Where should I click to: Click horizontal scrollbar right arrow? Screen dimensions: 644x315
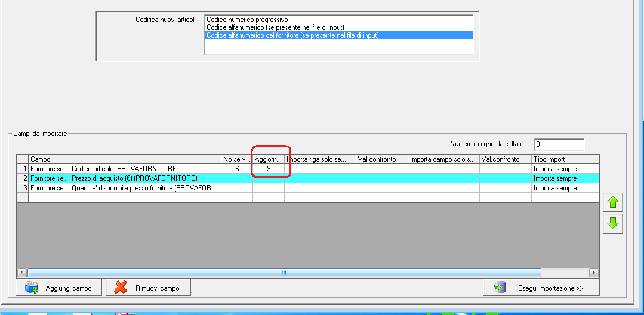[x=593, y=273]
